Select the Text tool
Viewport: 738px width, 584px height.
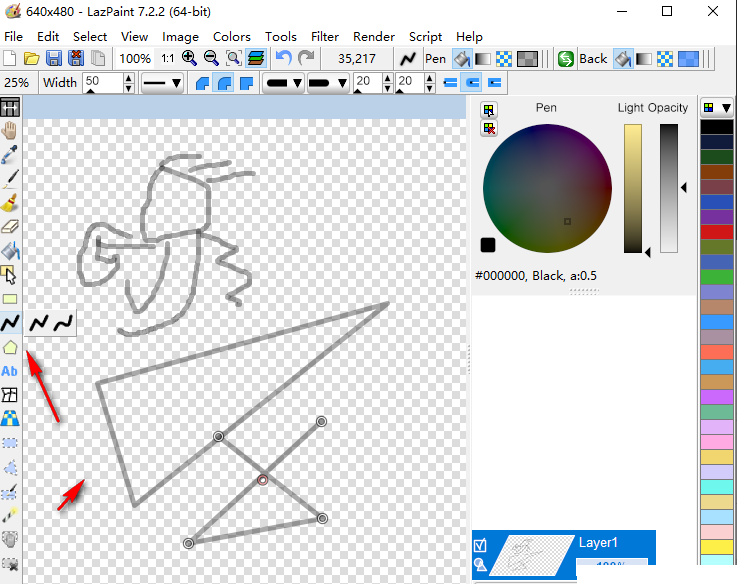click(x=10, y=371)
